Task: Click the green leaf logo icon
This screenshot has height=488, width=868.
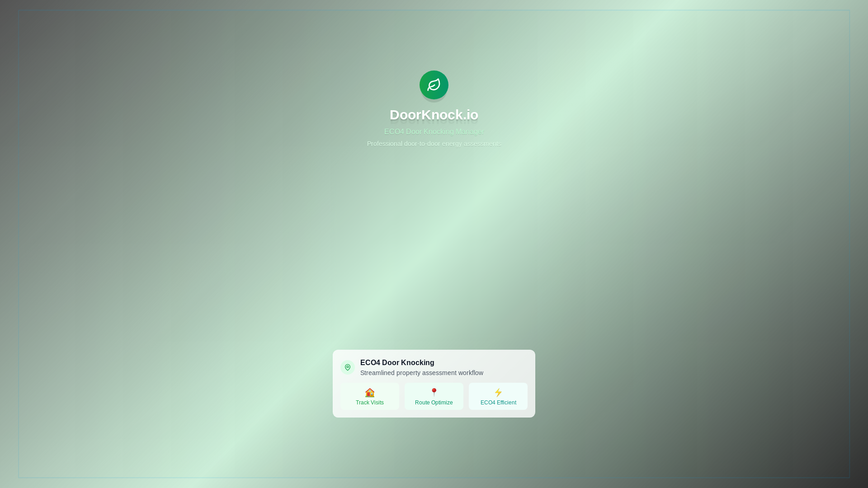Action: [434, 85]
